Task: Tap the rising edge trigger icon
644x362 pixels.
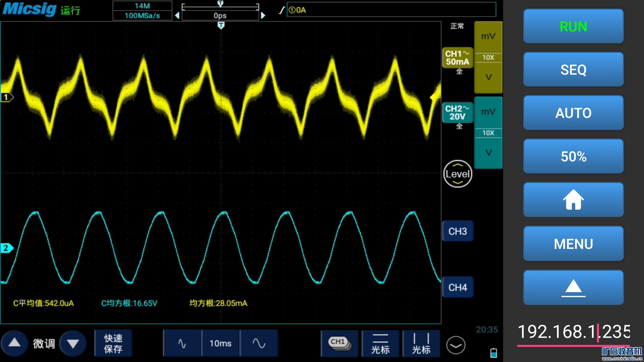Action: click(282, 10)
